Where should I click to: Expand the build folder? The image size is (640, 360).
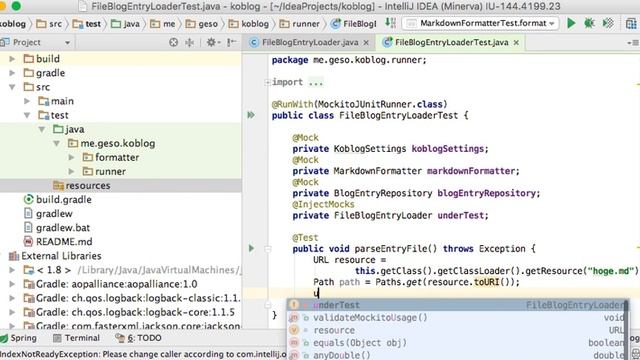(x=12, y=59)
